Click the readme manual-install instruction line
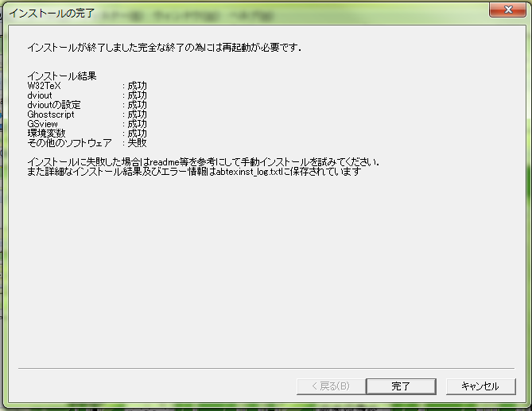The image size is (532, 411). [204, 161]
